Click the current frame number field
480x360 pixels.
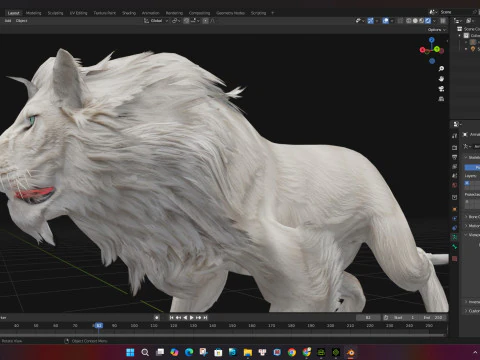368,318
